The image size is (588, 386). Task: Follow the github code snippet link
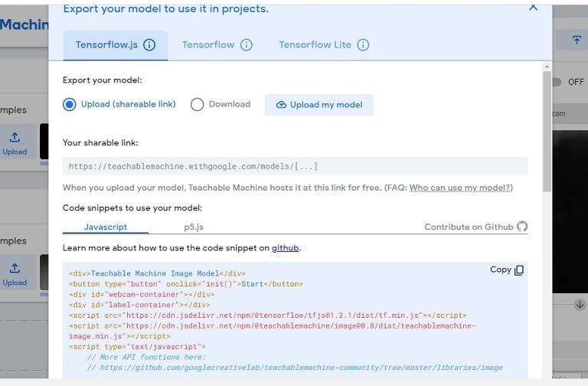click(x=285, y=248)
